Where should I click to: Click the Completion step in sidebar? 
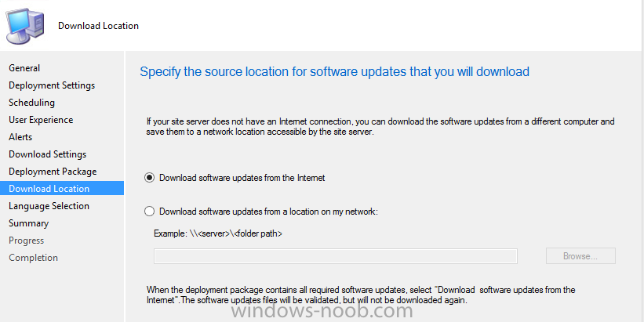(x=33, y=258)
